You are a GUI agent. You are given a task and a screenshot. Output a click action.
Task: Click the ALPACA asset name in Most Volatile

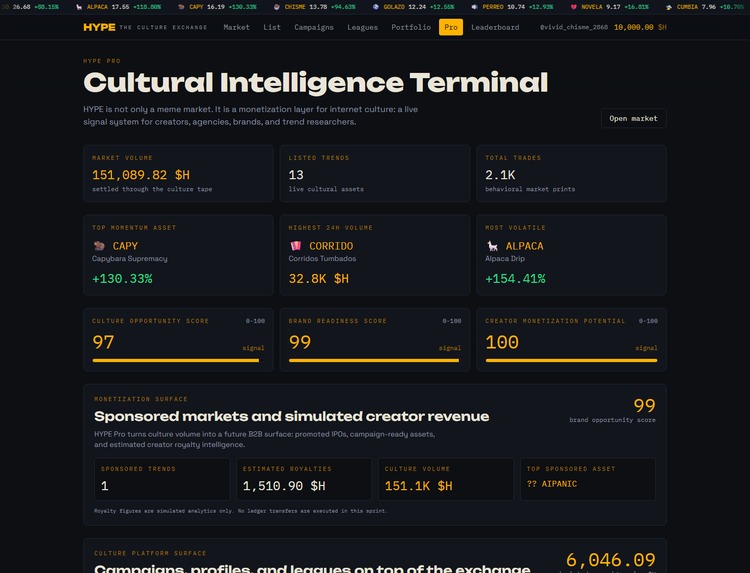coord(524,246)
